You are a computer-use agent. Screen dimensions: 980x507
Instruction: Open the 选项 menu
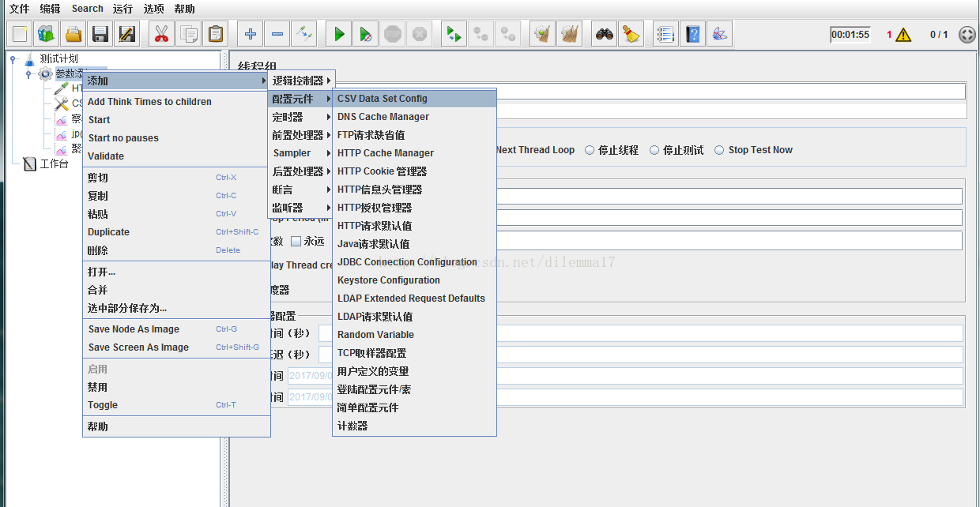pyautogui.click(x=153, y=9)
